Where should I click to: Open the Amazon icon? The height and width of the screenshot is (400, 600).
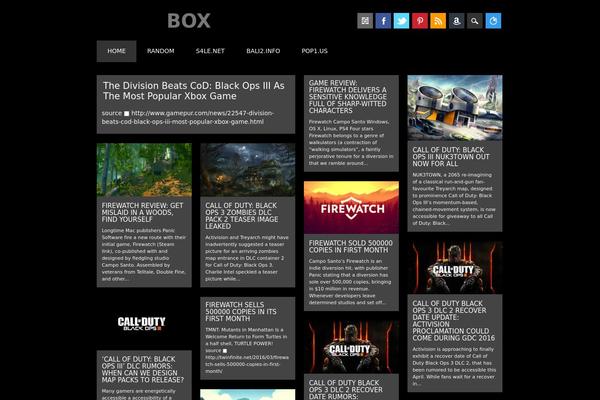457,21
